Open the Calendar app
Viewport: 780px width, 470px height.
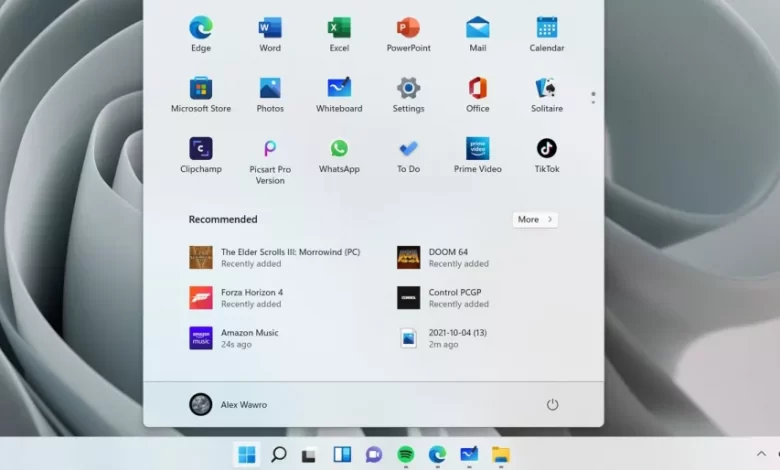tap(547, 34)
